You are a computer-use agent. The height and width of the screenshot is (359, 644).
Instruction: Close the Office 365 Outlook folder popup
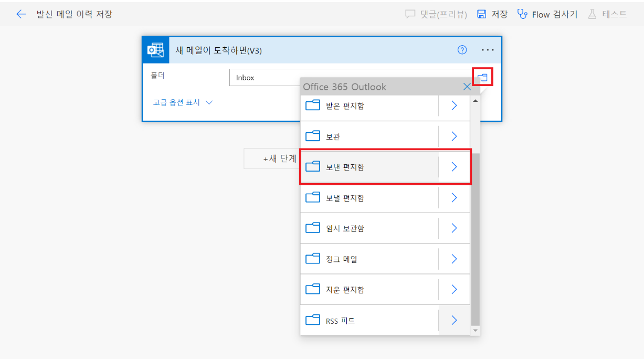[467, 87]
